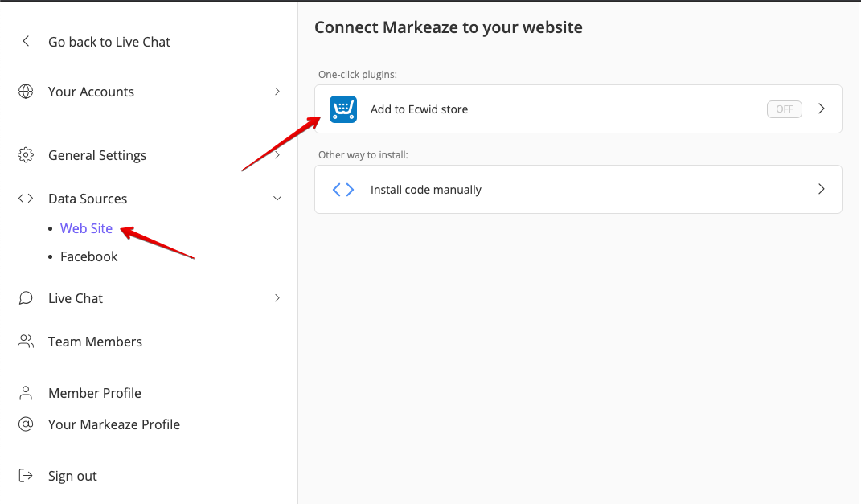Open the Live Chat settings item
The width and height of the screenshot is (861, 504).
pyautogui.click(x=76, y=298)
